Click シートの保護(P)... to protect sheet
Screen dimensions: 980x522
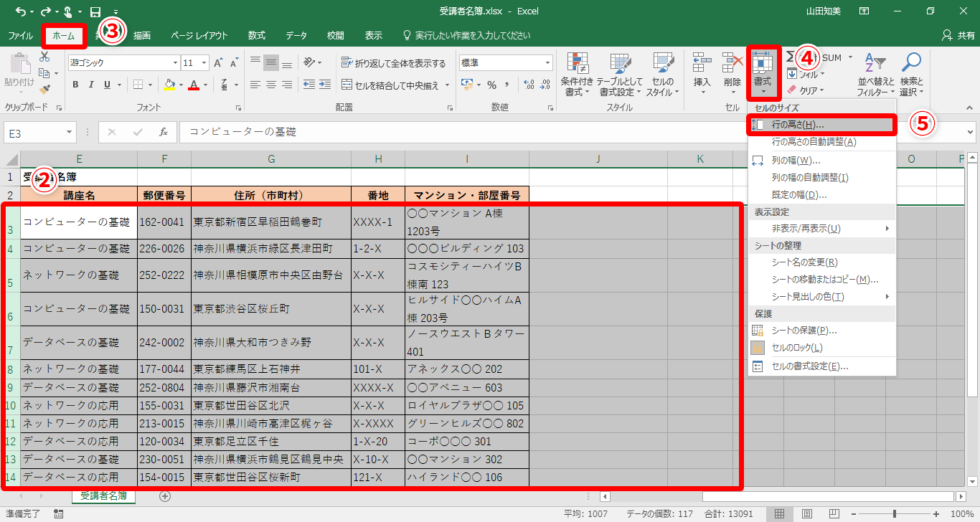pos(822,331)
